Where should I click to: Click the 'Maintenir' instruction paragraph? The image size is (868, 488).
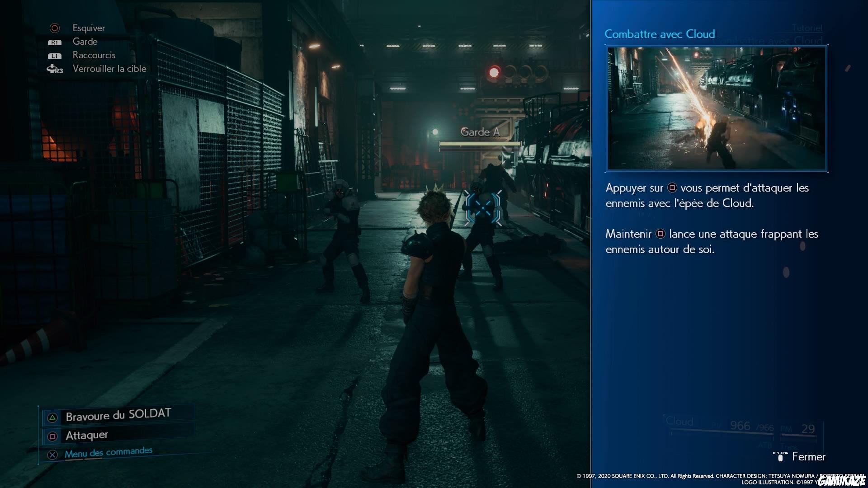pyautogui.click(x=712, y=242)
